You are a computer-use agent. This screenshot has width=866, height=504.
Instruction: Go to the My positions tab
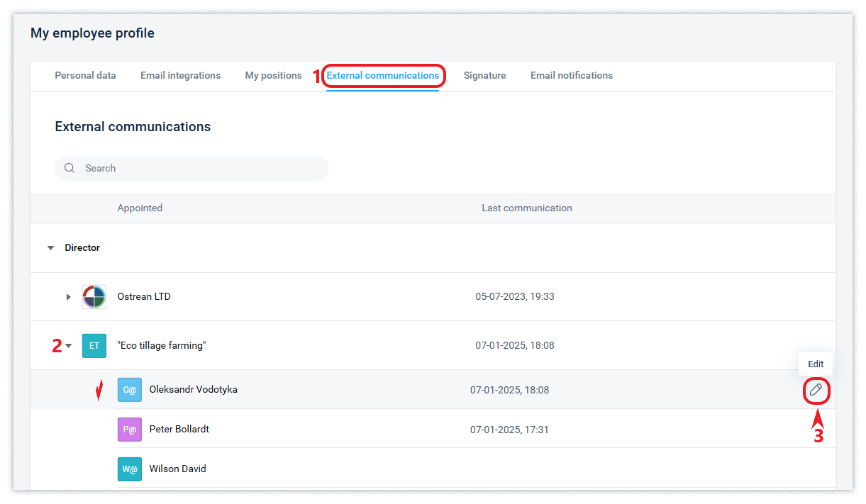click(273, 75)
